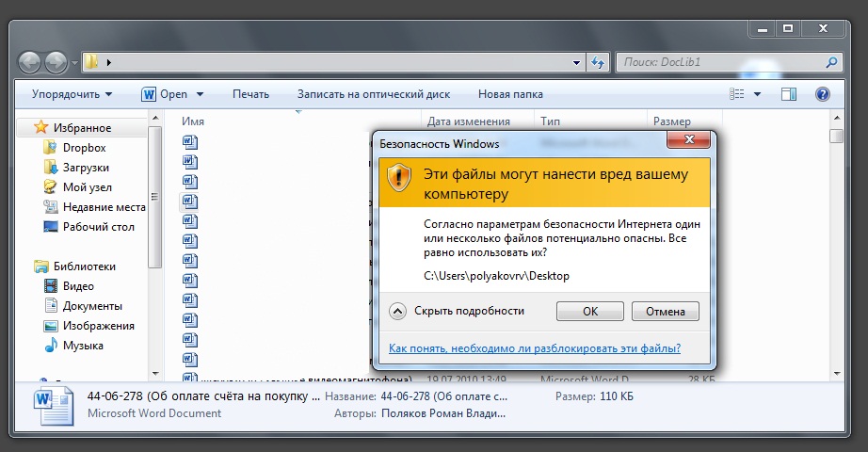Sort by Размер column header
The image size is (868, 452).
[x=672, y=121]
